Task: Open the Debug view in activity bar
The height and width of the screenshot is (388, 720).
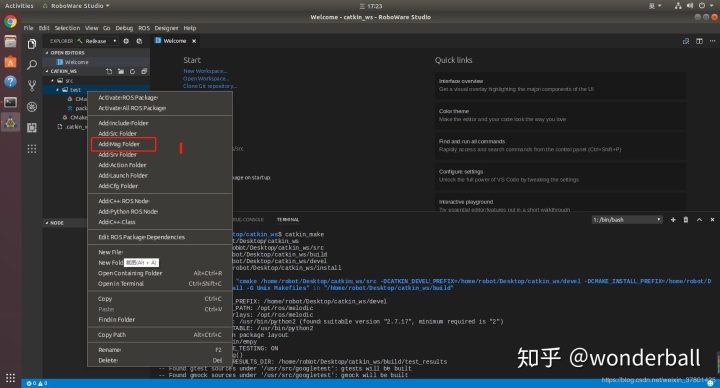Action: tap(32, 107)
